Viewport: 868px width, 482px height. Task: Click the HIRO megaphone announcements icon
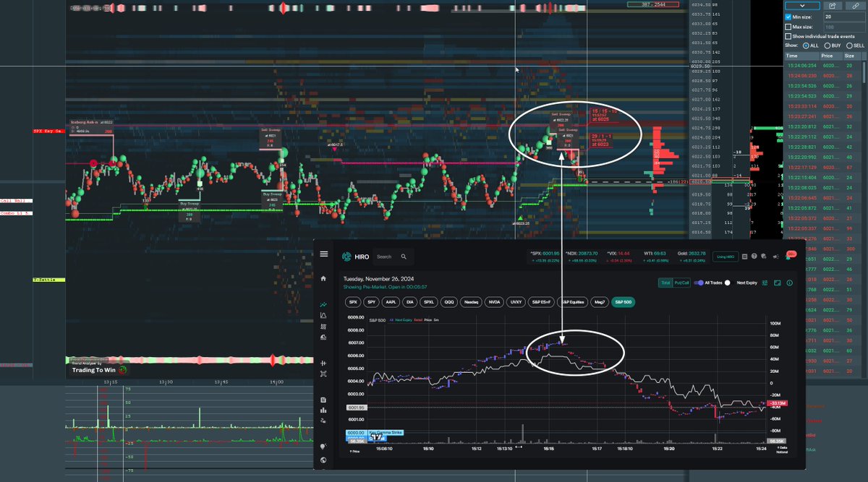pos(775,257)
